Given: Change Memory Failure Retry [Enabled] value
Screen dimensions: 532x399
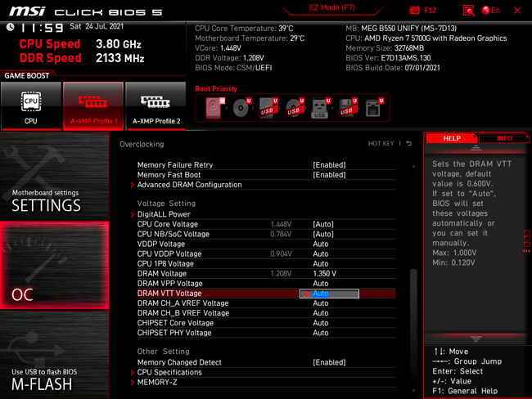Looking at the screenshot, I should [329, 165].
